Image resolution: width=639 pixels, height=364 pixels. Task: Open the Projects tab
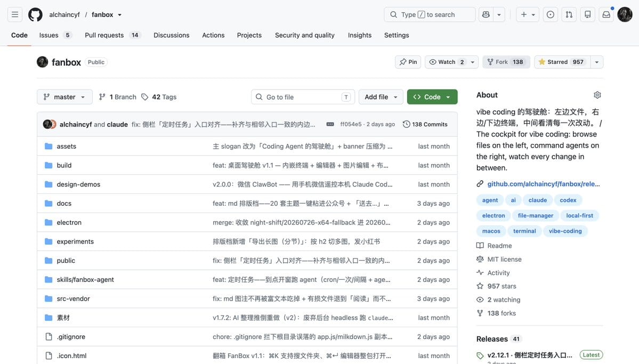point(249,35)
